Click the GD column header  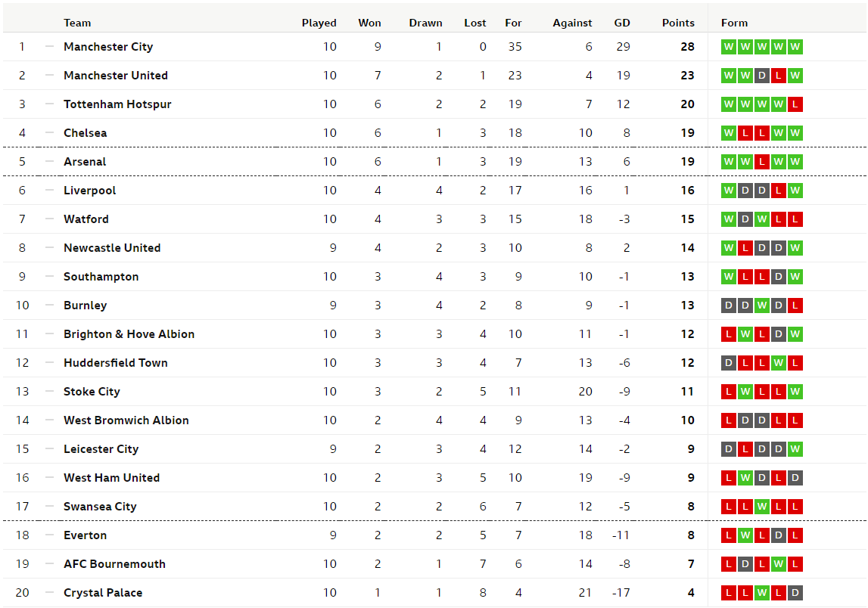622,23
